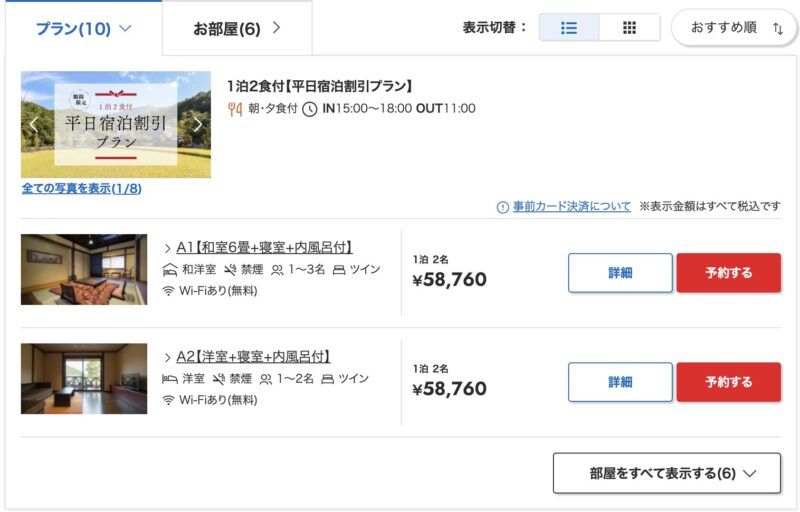Open the お部屋(6) tab
The height and width of the screenshot is (512, 800).
click(x=237, y=28)
